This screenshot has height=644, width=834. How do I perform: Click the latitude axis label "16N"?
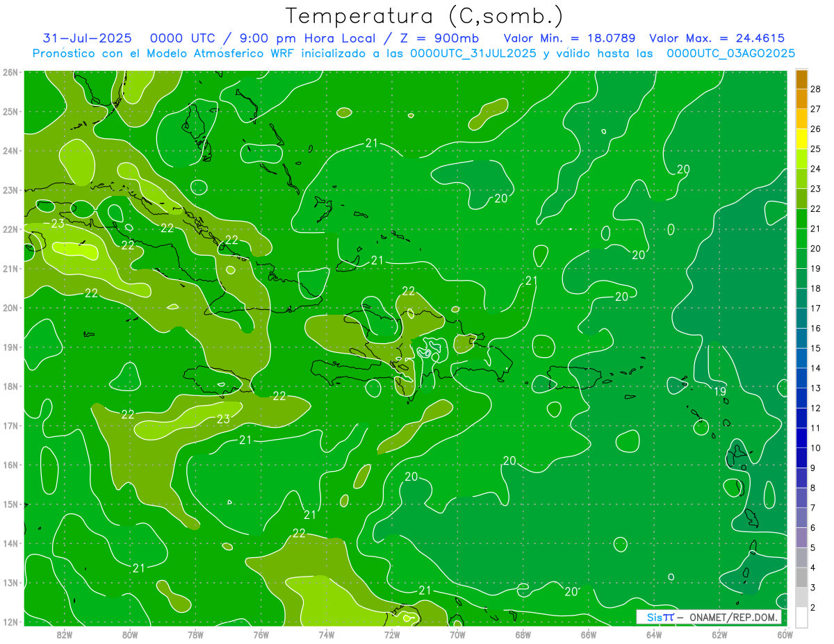[x=10, y=465]
